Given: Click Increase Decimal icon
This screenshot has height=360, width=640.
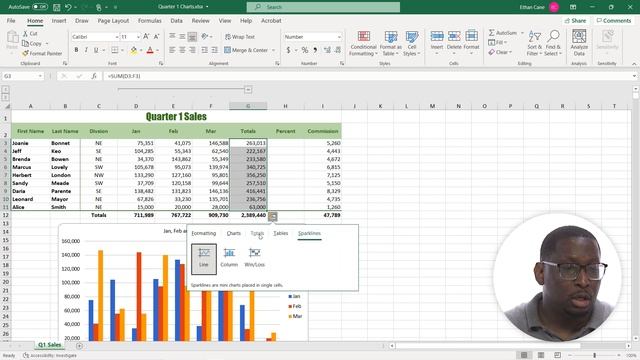Looking at the screenshot, I should click(x=327, y=50).
